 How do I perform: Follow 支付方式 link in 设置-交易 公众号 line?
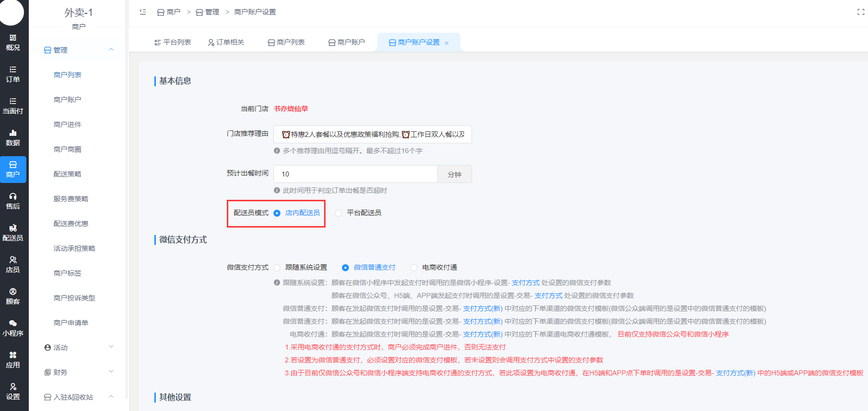coord(548,295)
